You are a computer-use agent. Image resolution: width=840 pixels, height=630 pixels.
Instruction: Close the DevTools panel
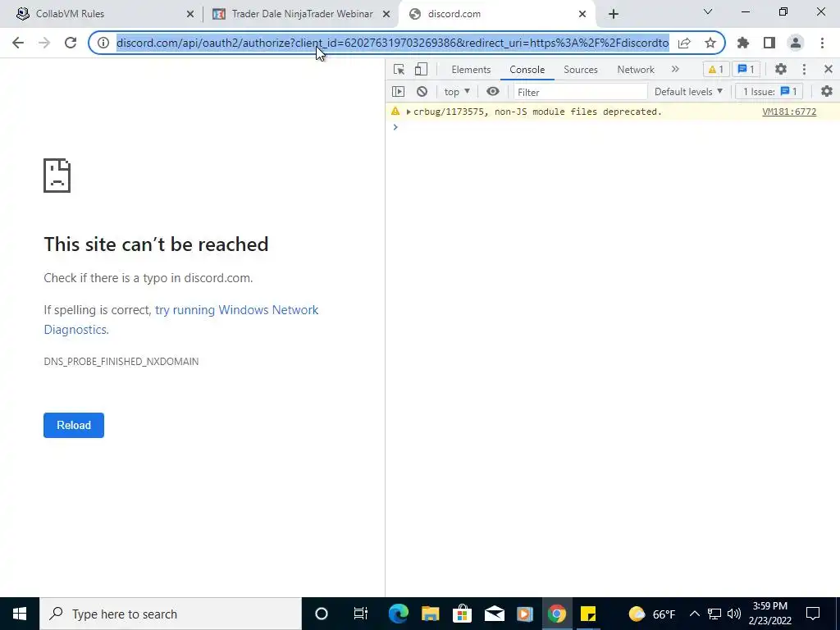pos(829,69)
